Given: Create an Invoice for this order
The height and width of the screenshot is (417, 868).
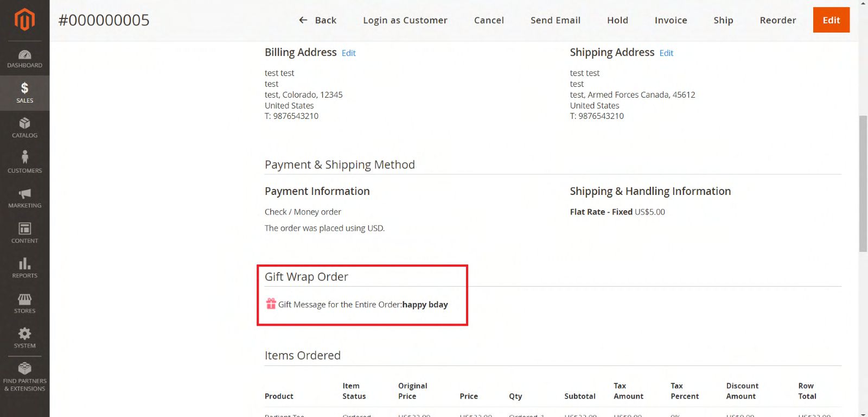Looking at the screenshot, I should (x=671, y=20).
